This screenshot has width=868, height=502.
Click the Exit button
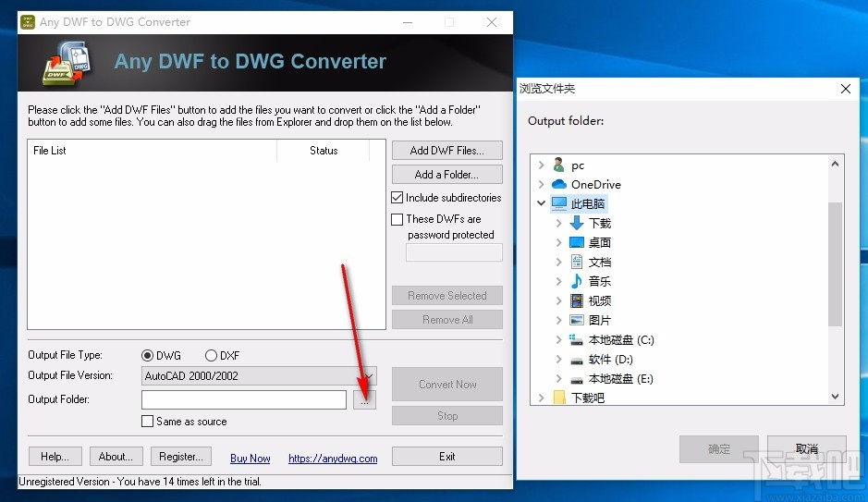click(x=447, y=457)
